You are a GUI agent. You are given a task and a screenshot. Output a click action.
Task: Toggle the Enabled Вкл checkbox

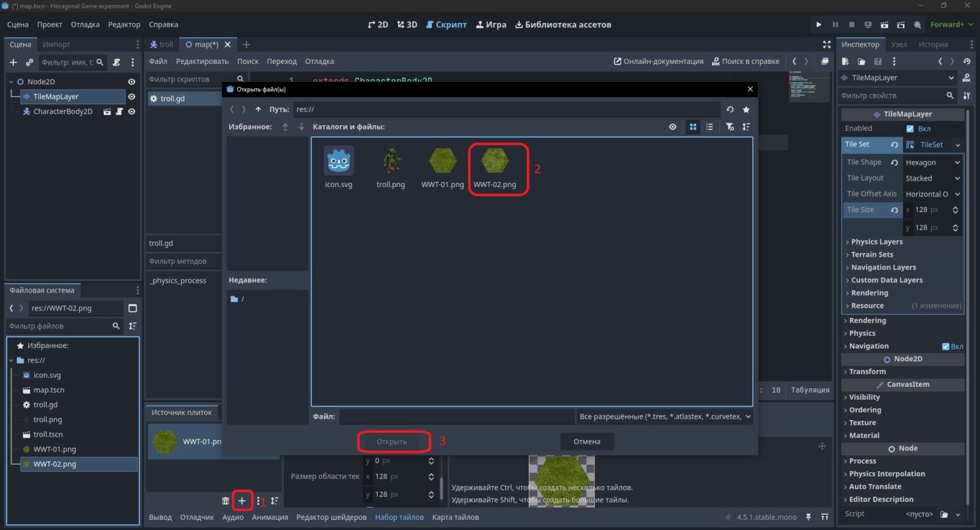click(910, 128)
